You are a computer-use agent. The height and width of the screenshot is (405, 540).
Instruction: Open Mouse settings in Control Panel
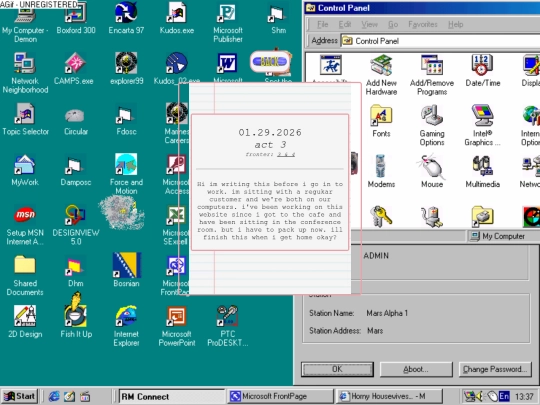432,171
